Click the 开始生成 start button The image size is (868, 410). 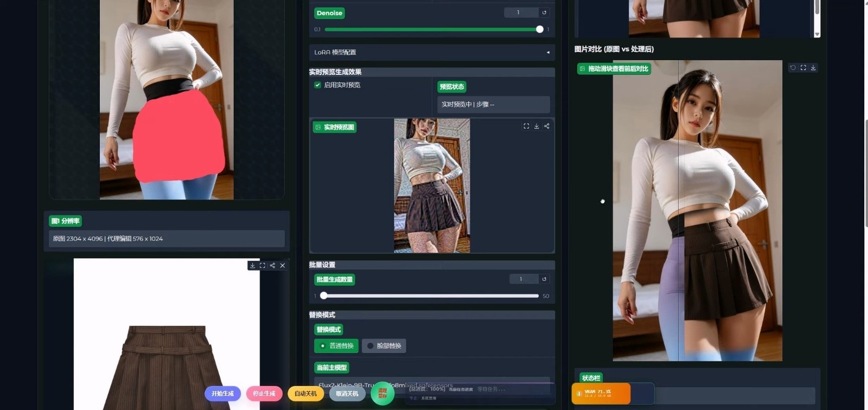pos(222,394)
